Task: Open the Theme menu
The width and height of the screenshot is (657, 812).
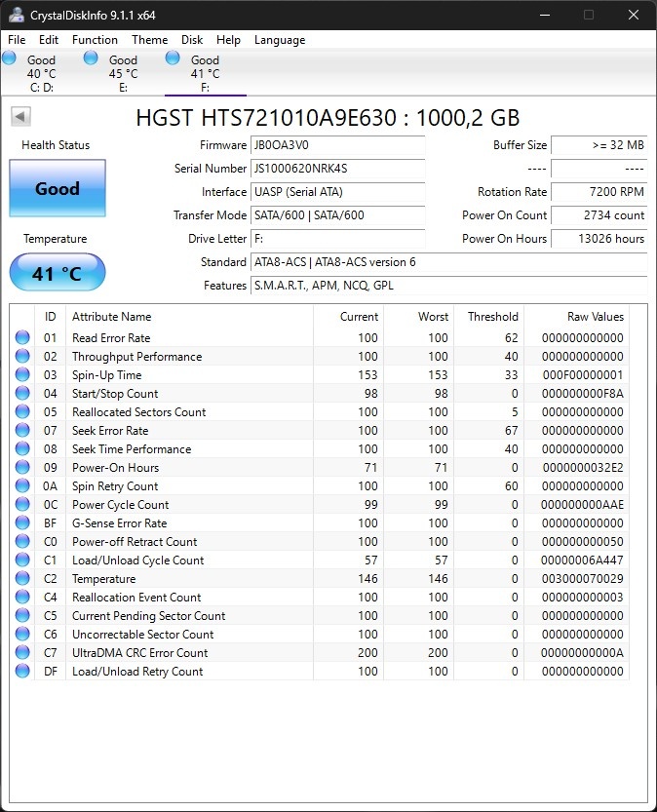Action: (x=149, y=40)
